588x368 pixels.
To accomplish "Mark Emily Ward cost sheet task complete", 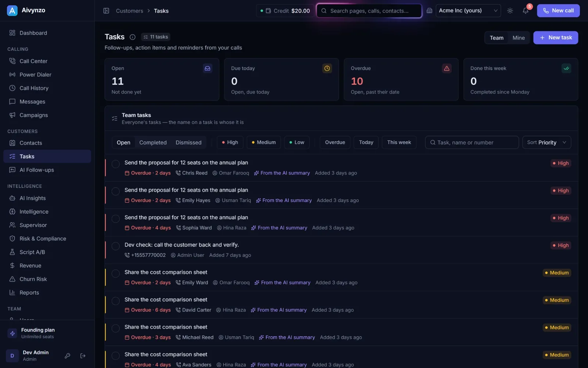I will tap(115, 273).
